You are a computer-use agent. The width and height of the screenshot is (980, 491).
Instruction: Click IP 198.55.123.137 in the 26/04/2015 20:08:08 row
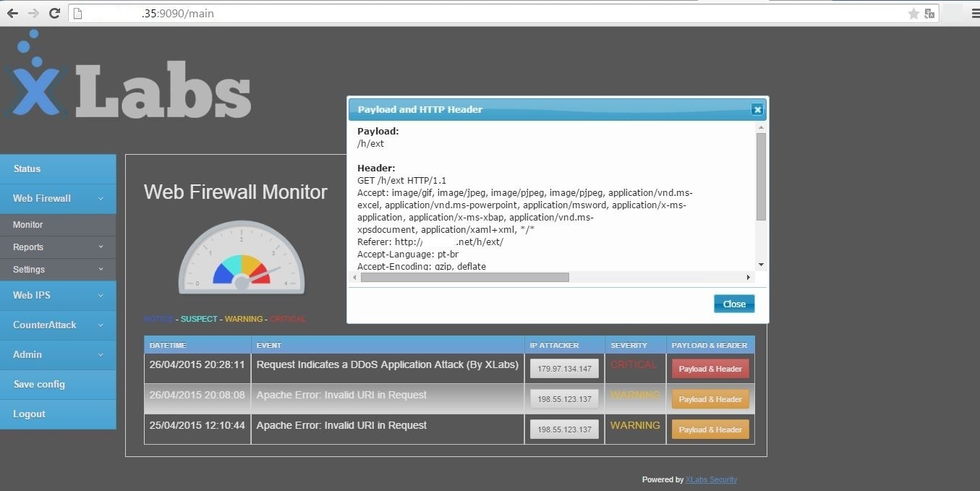[564, 399]
